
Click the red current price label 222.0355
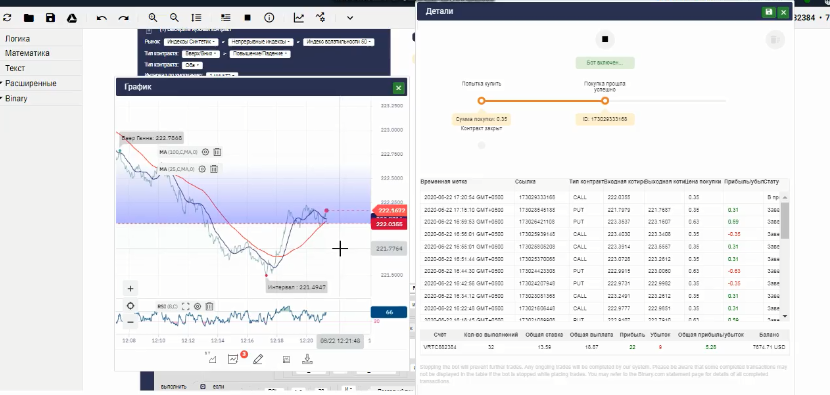(389, 224)
